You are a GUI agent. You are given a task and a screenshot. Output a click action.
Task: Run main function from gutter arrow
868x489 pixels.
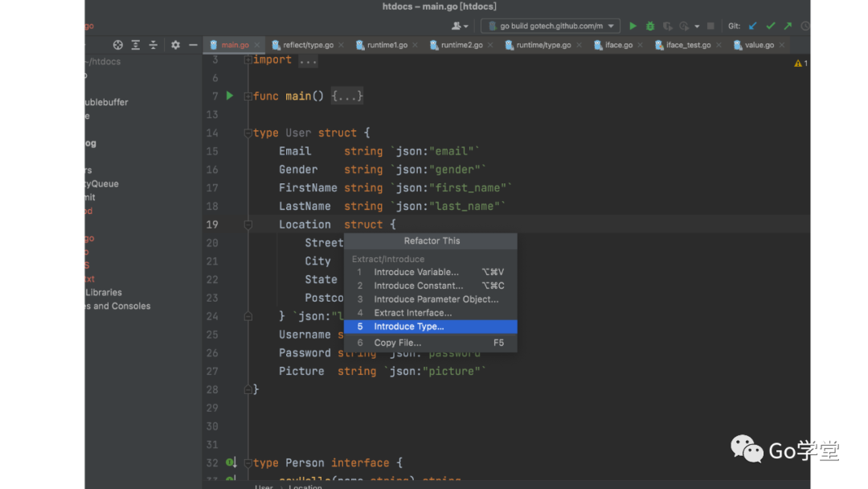pyautogui.click(x=230, y=96)
